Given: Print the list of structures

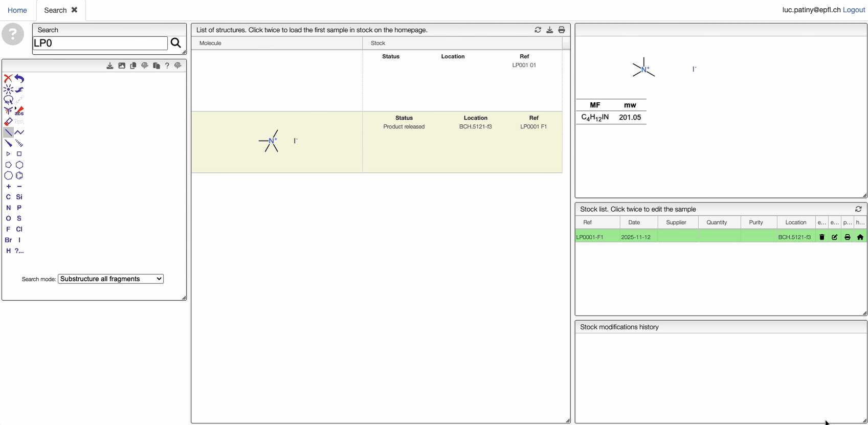Looking at the screenshot, I should pos(562,30).
